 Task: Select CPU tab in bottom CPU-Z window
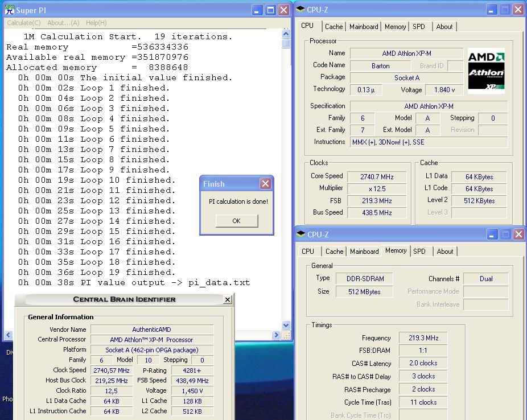308,252
